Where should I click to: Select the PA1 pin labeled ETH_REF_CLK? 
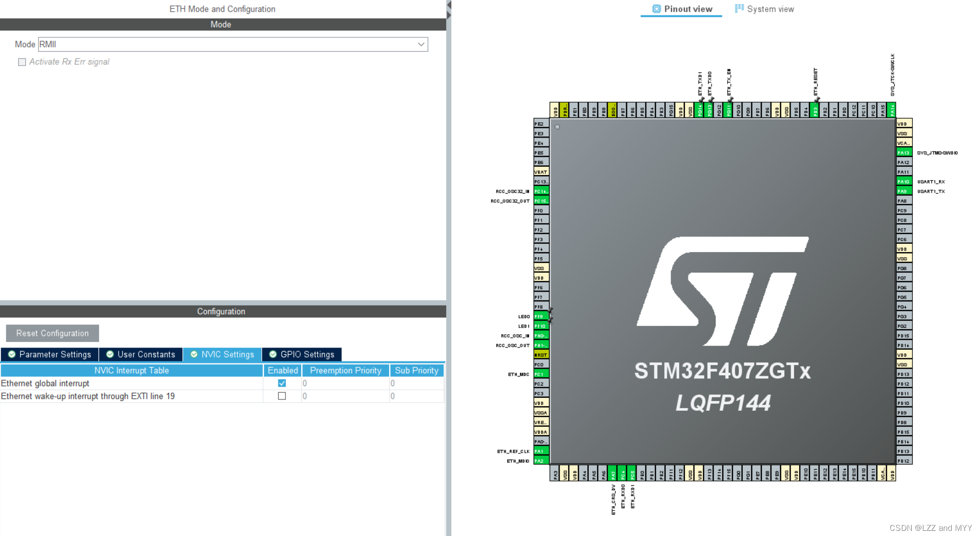541,451
